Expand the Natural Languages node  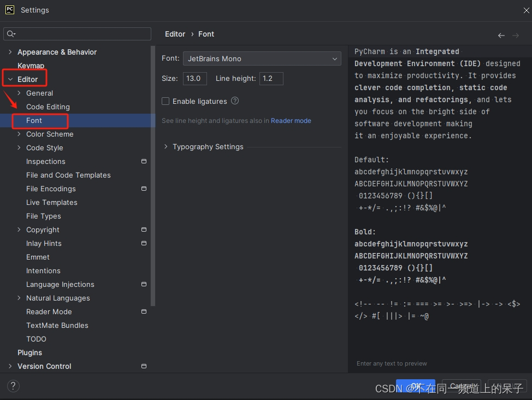coord(19,298)
